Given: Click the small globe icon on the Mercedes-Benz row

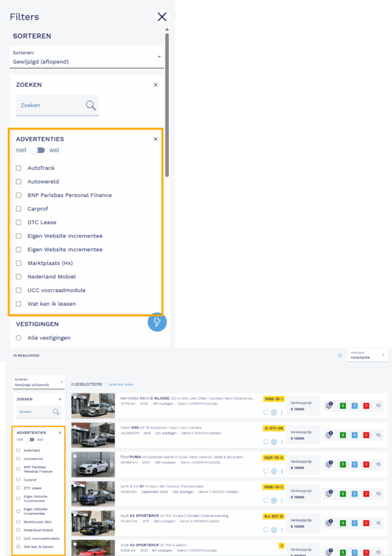Looking at the screenshot, I should click(x=274, y=412).
